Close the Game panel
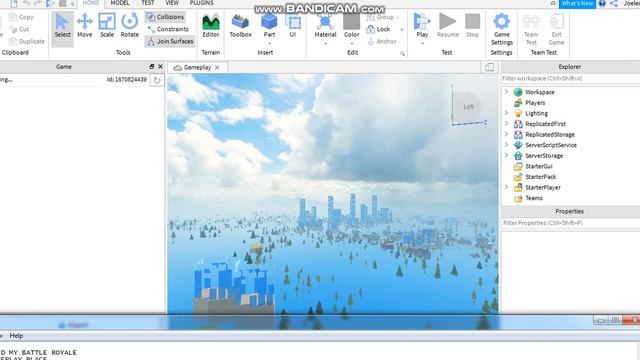640x360 pixels. [x=160, y=67]
